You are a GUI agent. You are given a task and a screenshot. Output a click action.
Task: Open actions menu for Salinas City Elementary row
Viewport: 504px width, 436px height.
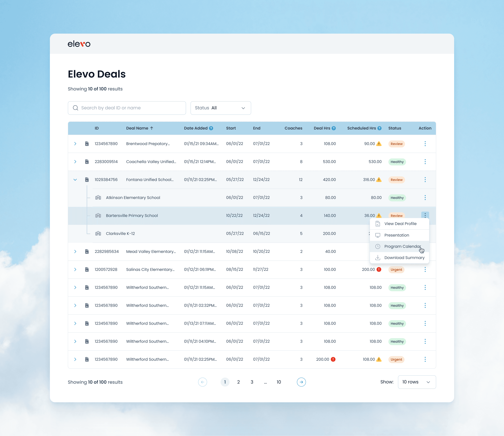pos(425,270)
